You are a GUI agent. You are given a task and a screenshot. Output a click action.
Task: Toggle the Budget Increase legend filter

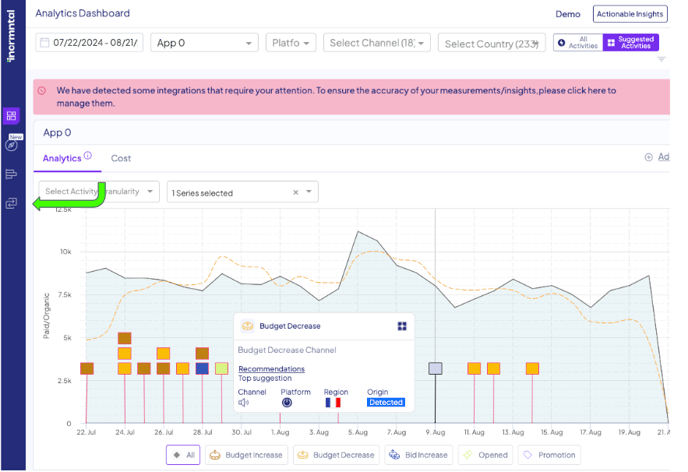tap(248, 455)
